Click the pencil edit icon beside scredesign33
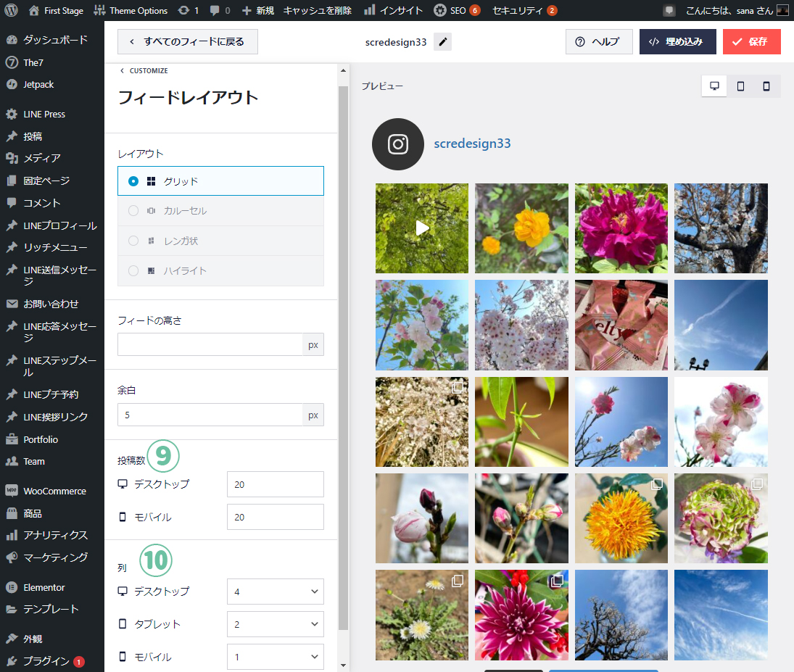Image resolution: width=794 pixels, height=672 pixels. tap(442, 42)
